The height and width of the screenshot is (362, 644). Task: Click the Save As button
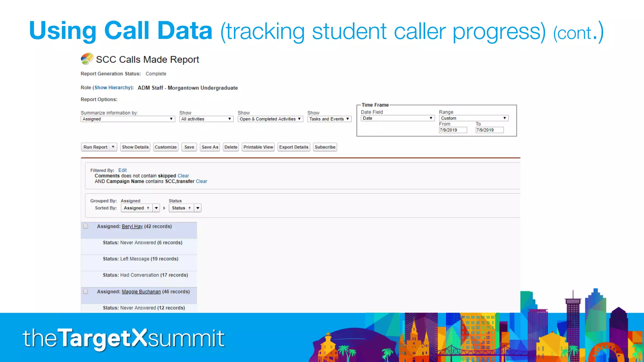pos(210,147)
